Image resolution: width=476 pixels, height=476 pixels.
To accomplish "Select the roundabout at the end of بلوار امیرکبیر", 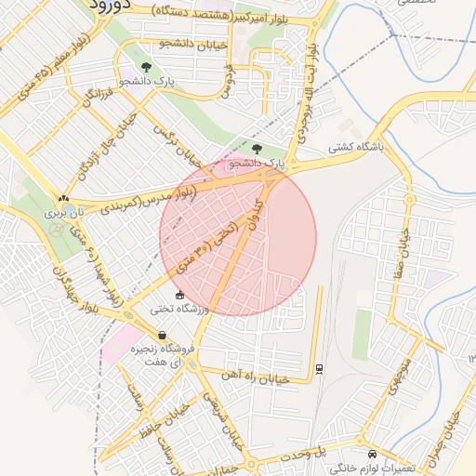I will pos(315,23).
